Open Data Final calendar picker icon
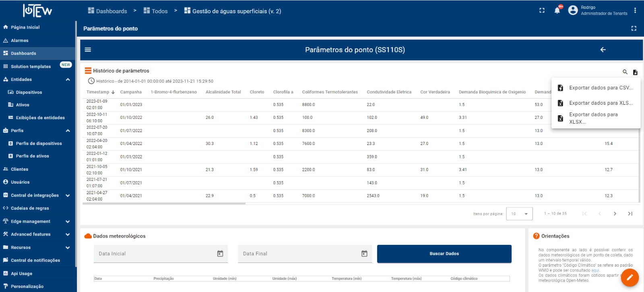Screen dimensions: 644x292 tap(364, 253)
